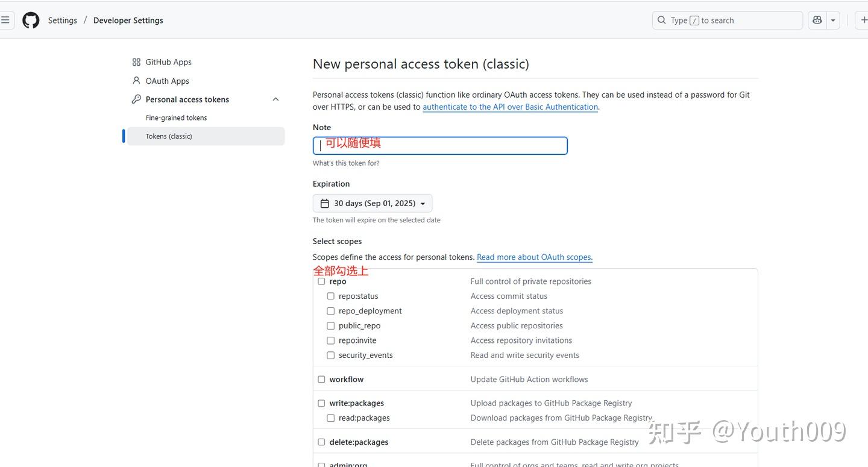The height and width of the screenshot is (467, 868).
Task: Click the search magnifier icon
Action: pyautogui.click(x=662, y=20)
